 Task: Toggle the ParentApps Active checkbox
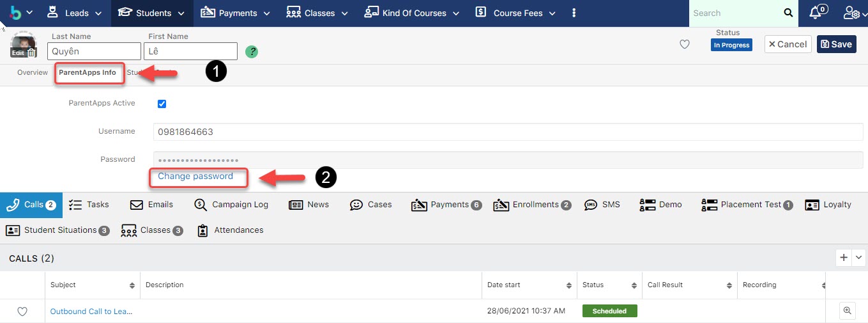162,104
